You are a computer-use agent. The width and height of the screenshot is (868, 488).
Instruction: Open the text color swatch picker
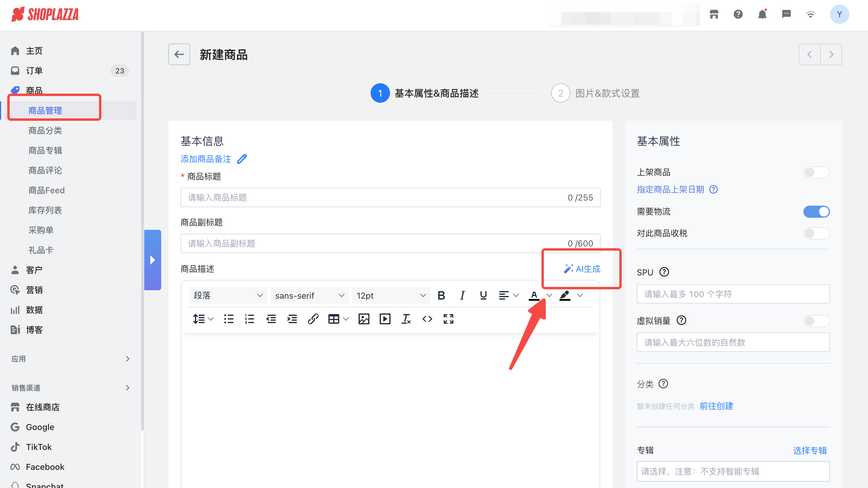point(534,295)
